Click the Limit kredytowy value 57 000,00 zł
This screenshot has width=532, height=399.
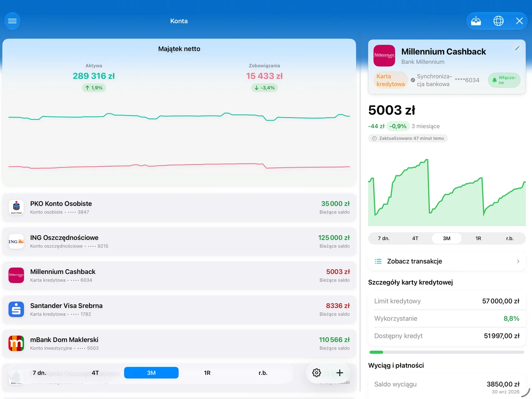click(501, 301)
